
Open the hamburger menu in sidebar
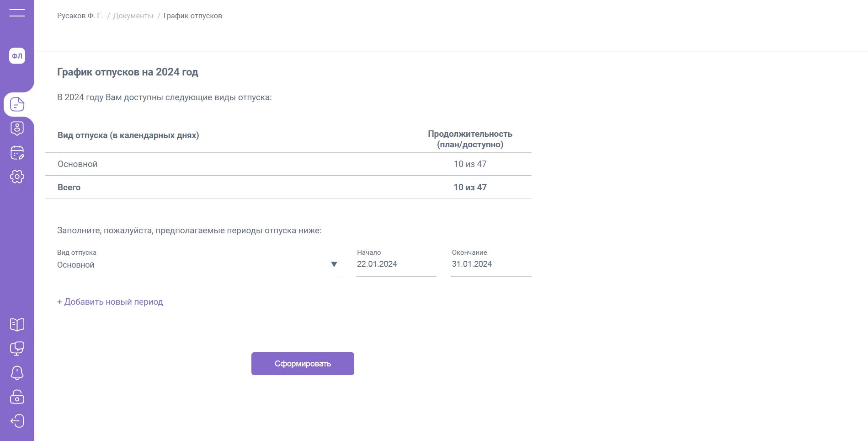pos(17,12)
